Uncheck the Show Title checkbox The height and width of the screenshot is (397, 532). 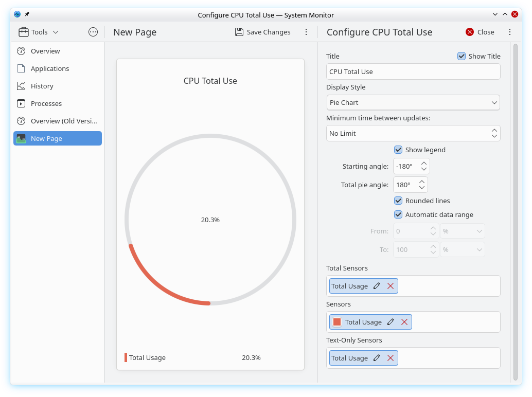coord(462,56)
